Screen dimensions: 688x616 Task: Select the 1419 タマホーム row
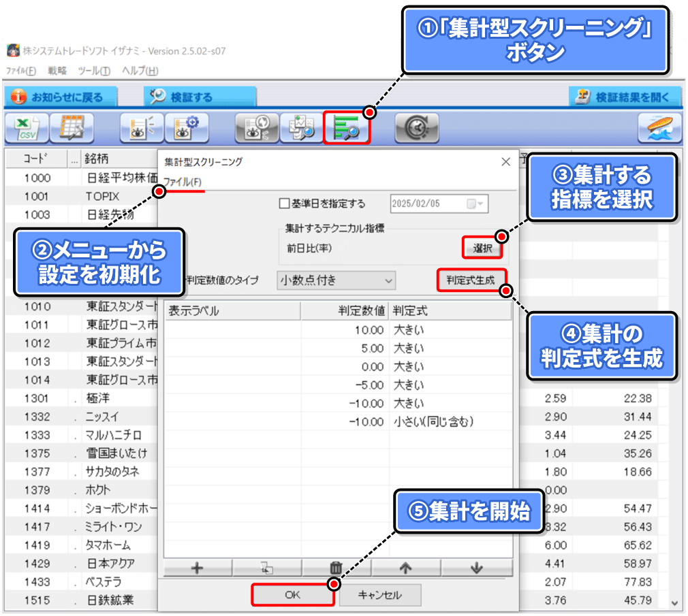(82, 545)
